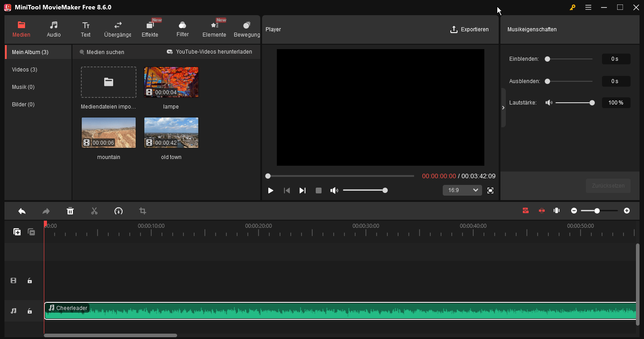Select the mountain video thumbnail
The image size is (644, 339).
(x=108, y=132)
